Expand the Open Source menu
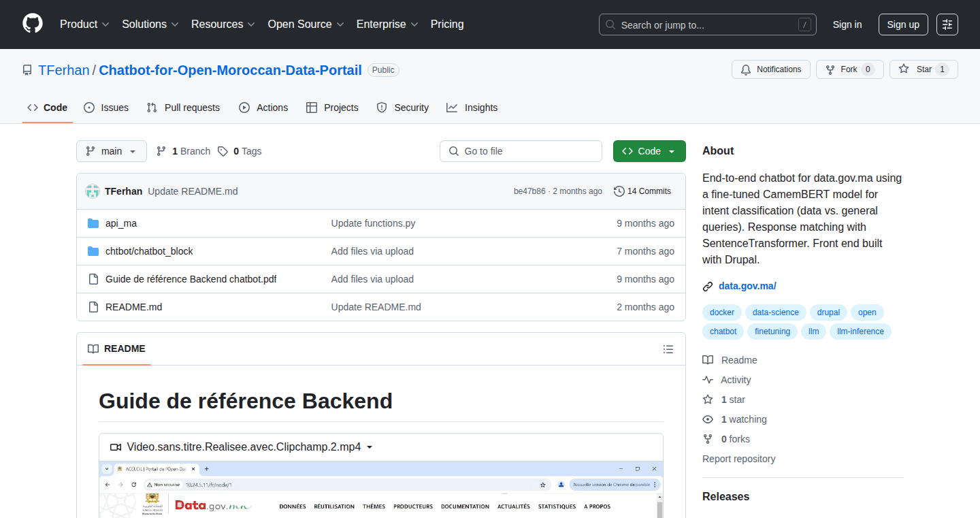 pyautogui.click(x=306, y=25)
